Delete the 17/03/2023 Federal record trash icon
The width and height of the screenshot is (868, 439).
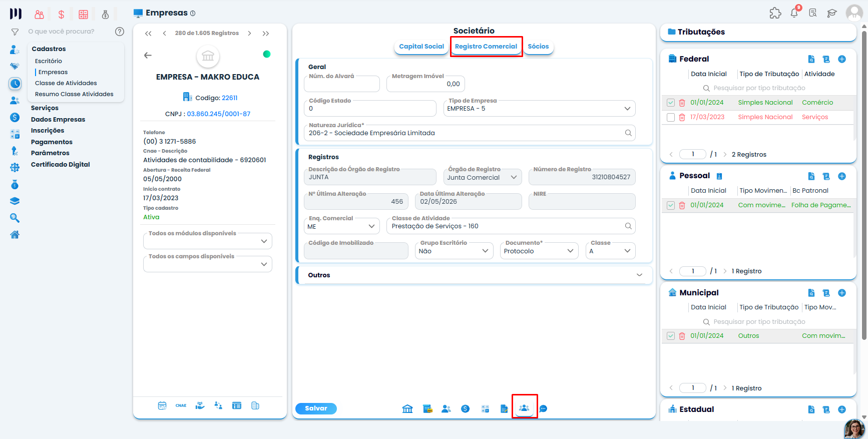(682, 117)
